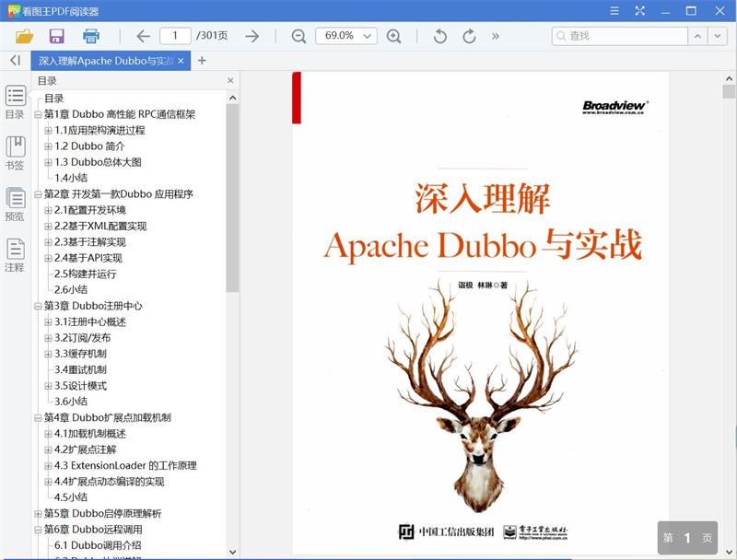Jump to 2.5构建并运行 section
The image size is (737, 560).
[x=86, y=274]
